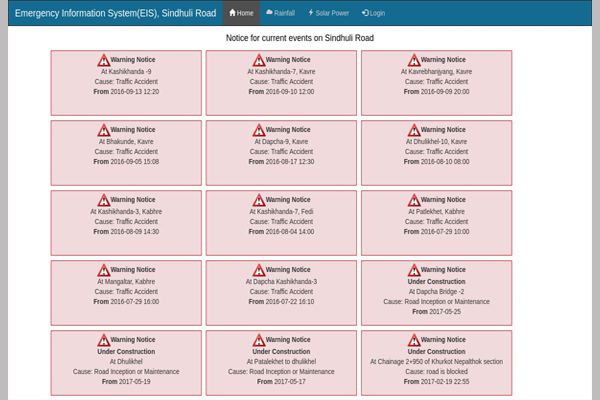
Task: Click warning icon on Patalekhet to dhulikhel notice
Action: [259, 340]
